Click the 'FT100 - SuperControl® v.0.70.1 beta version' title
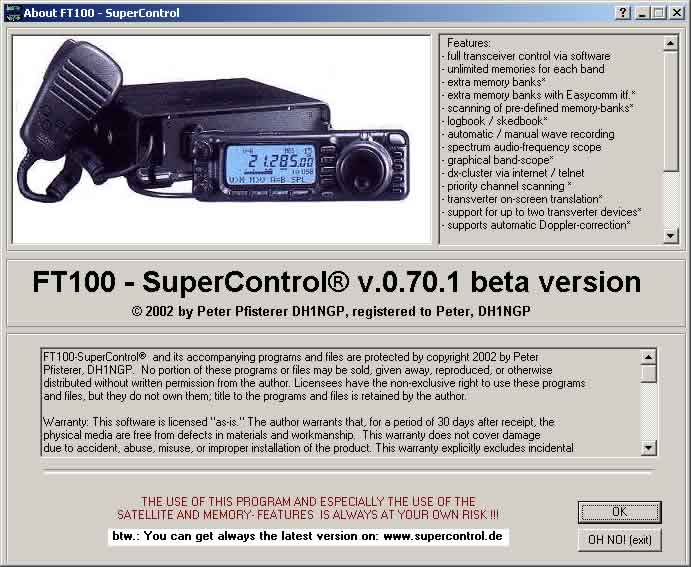 tap(337, 282)
